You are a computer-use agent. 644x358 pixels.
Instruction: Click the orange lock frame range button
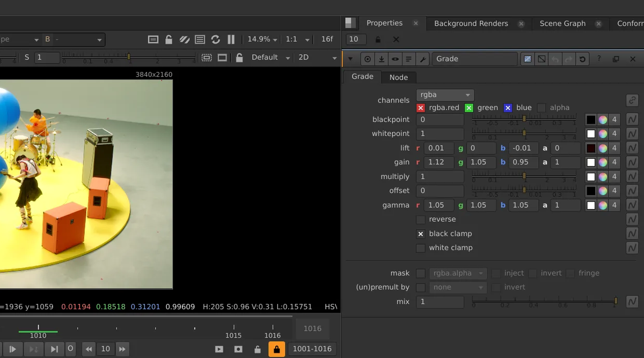click(276, 349)
